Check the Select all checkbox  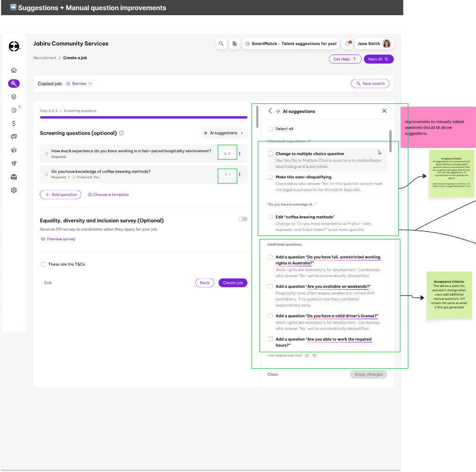tap(270, 129)
